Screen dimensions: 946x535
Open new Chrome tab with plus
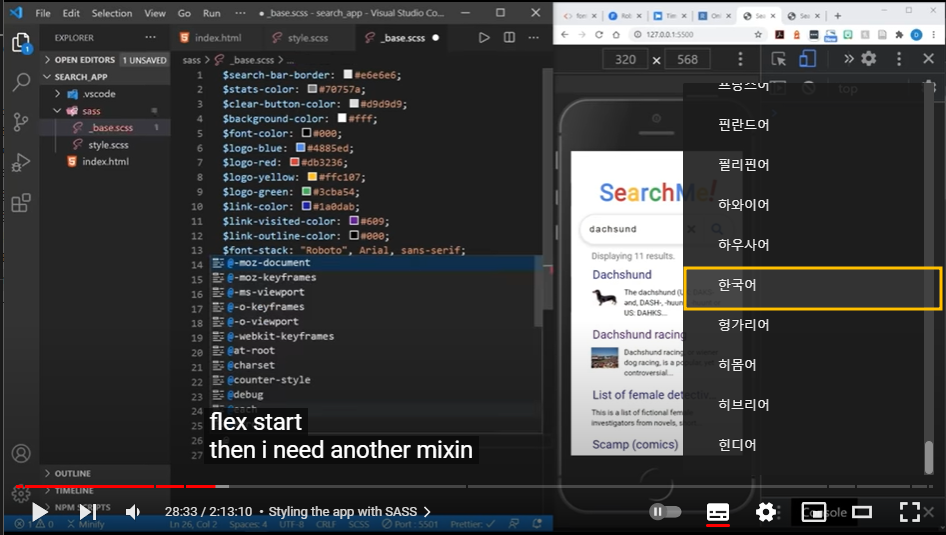[837, 16]
